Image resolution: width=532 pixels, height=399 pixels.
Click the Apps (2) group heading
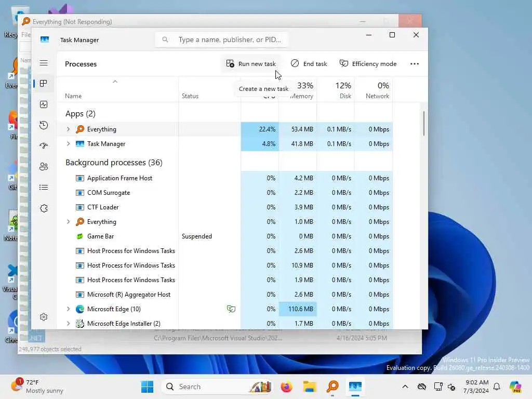coord(81,114)
